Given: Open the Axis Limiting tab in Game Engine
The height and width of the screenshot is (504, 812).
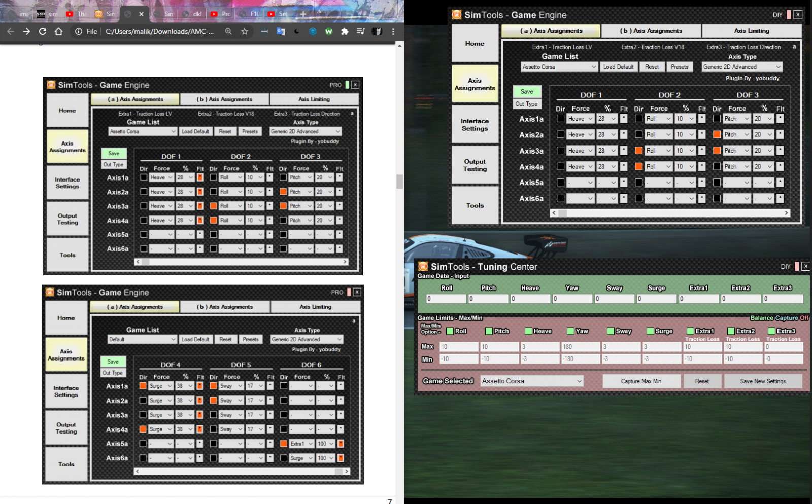Looking at the screenshot, I should 751,31.
